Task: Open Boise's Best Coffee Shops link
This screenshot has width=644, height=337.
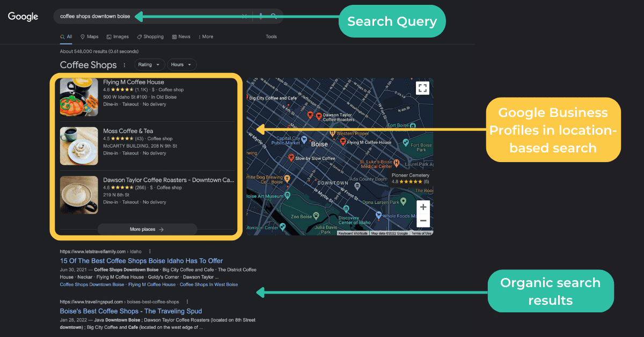Action: point(131,311)
